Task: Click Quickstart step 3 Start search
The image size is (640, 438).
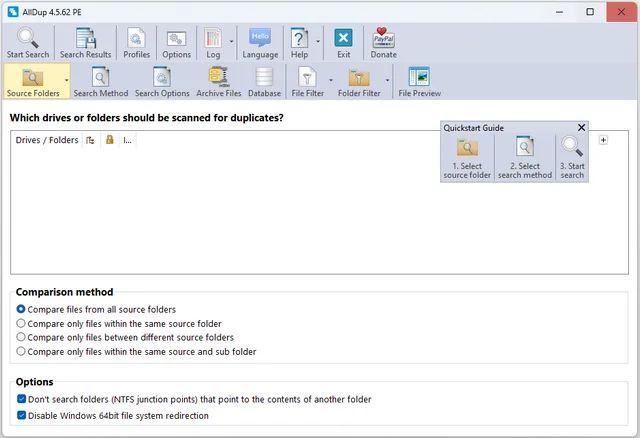Action: point(572,158)
